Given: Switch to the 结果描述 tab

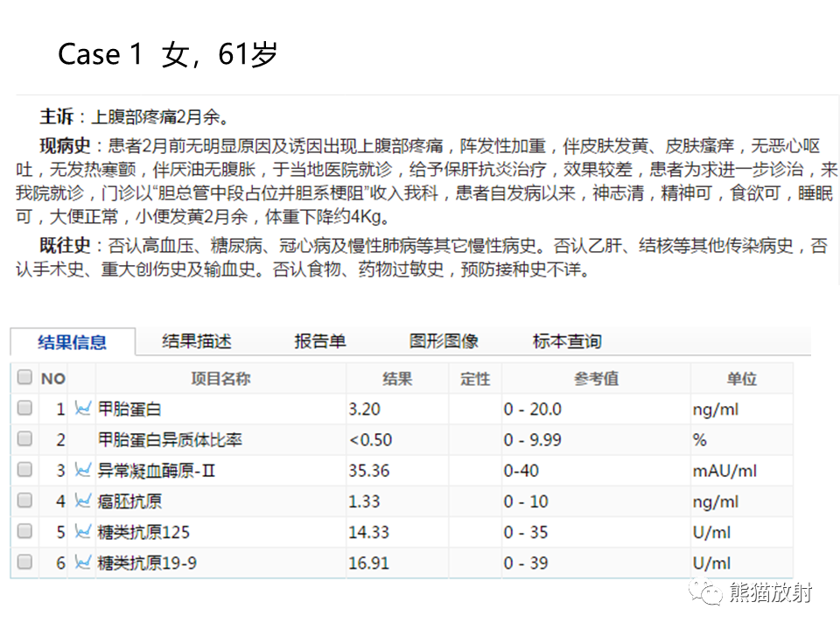Looking at the screenshot, I should (x=197, y=341).
